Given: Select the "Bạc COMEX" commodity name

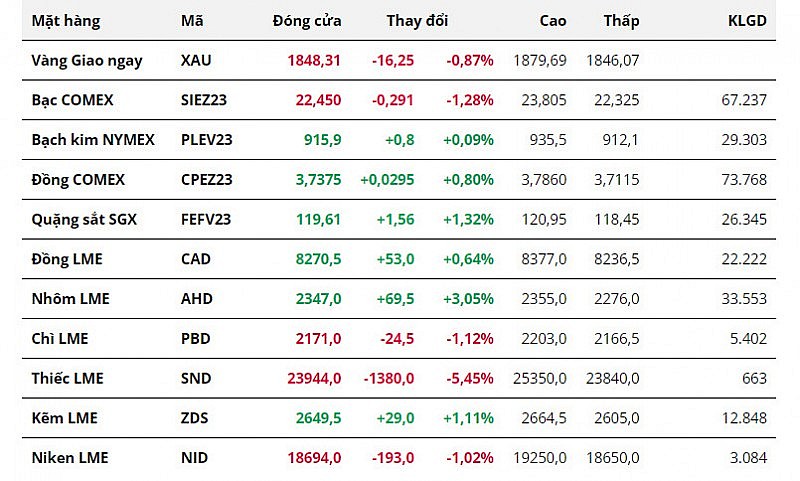Looking at the screenshot, I should pos(72,100).
